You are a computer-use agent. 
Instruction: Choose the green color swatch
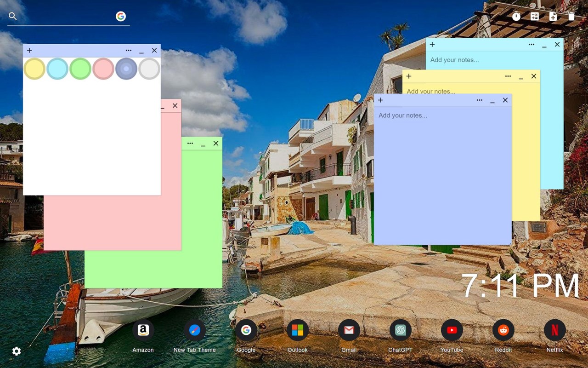coord(80,69)
